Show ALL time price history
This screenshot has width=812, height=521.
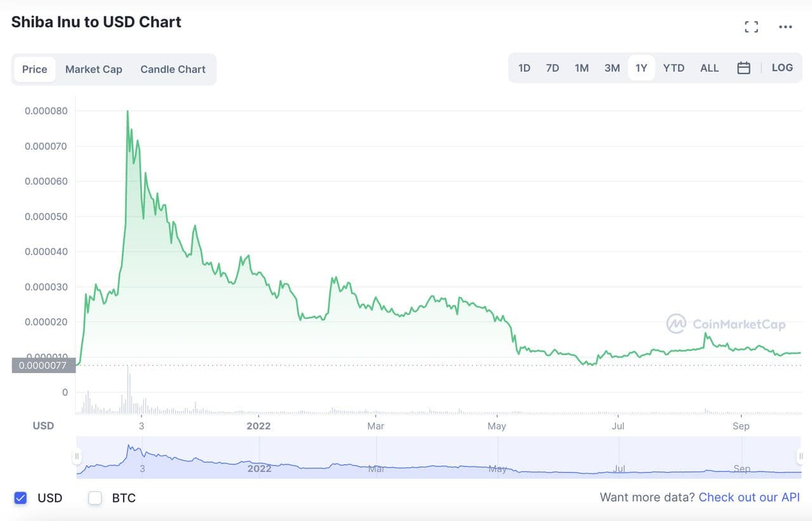[709, 68]
